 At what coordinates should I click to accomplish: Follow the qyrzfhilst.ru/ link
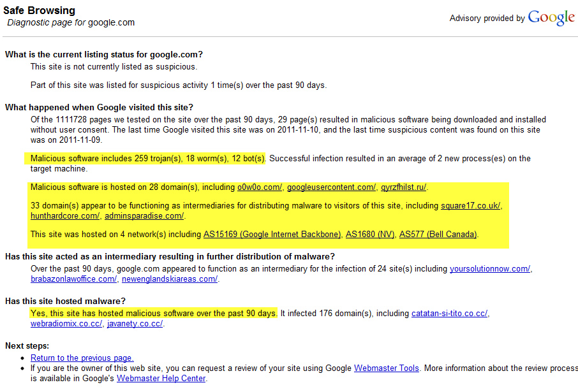point(404,187)
